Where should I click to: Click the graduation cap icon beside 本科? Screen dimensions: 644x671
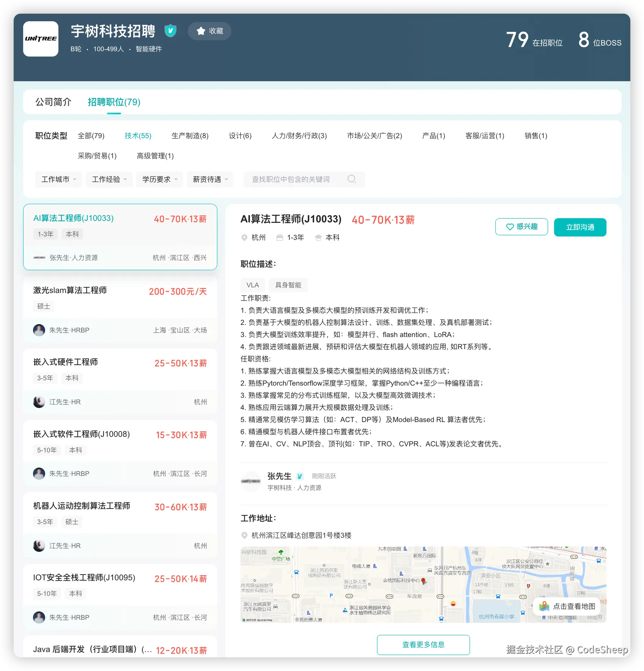tap(319, 238)
